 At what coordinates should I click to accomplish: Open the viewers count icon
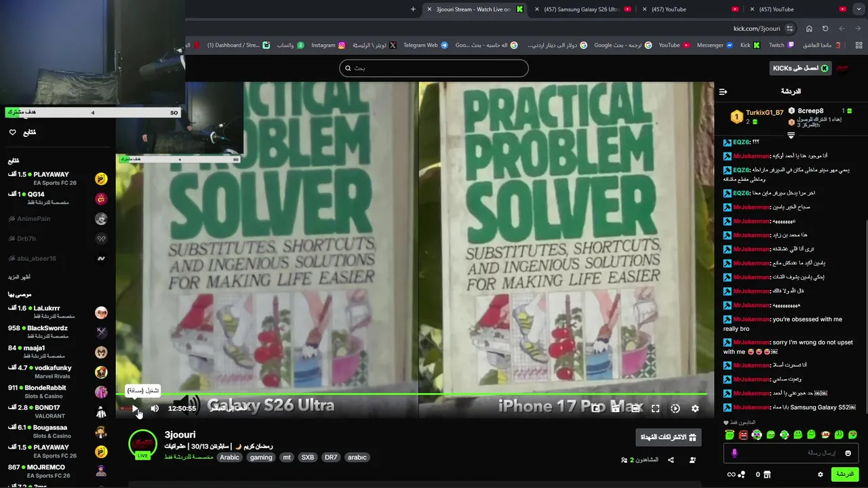[x=624, y=460]
